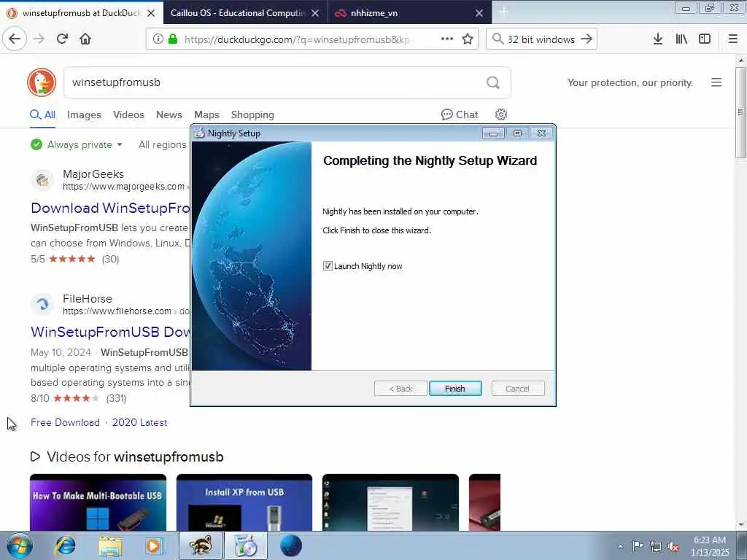Reload the current page

62,39
